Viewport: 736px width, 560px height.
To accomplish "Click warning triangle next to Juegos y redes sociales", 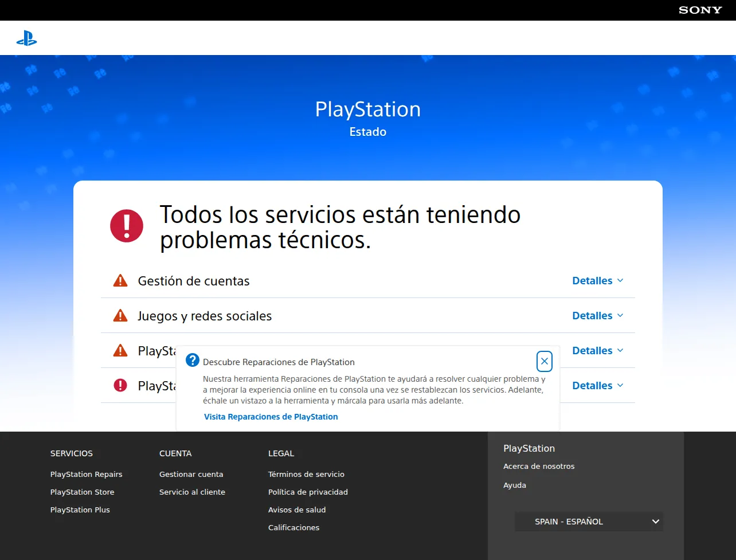I will (120, 316).
